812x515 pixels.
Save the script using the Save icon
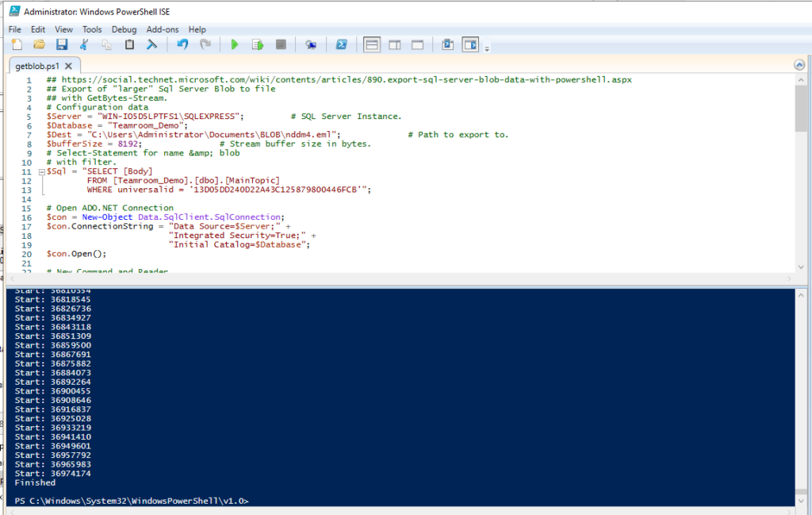[x=62, y=44]
